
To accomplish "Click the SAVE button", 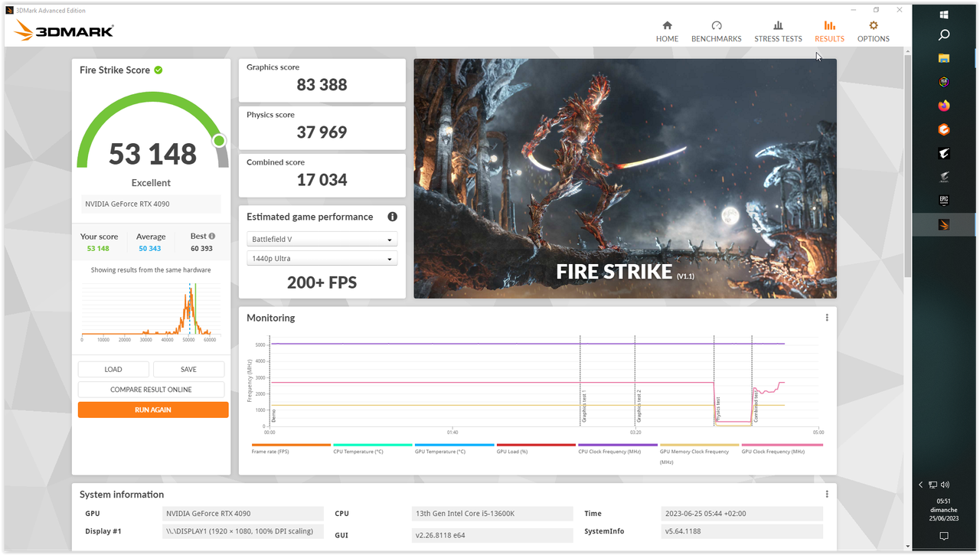I will coord(188,369).
